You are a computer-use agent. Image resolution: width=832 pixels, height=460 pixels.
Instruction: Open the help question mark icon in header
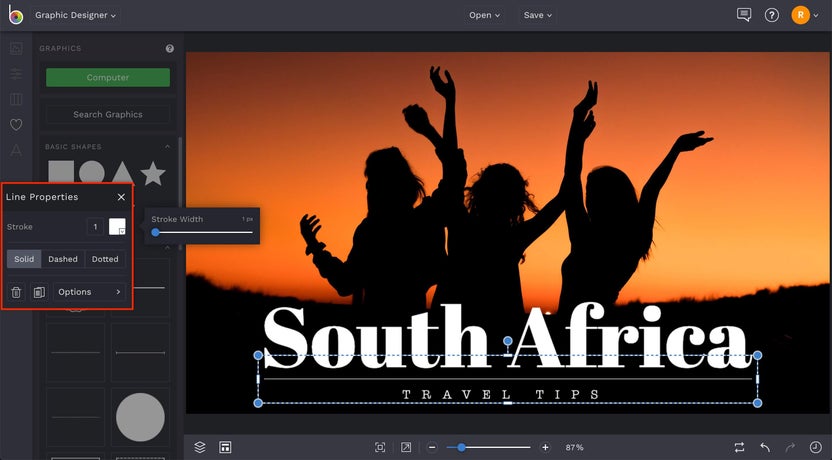point(771,15)
